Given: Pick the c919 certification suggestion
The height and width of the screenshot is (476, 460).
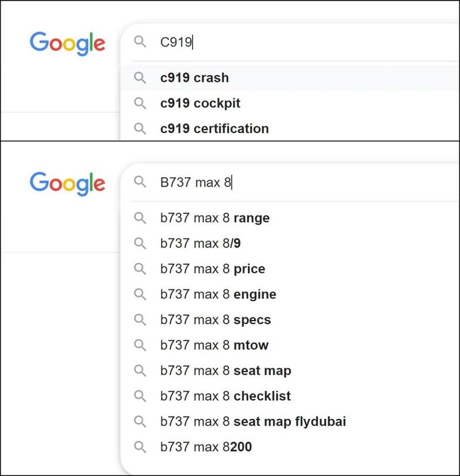Looking at the screenshot, I should tap(214, 129).
